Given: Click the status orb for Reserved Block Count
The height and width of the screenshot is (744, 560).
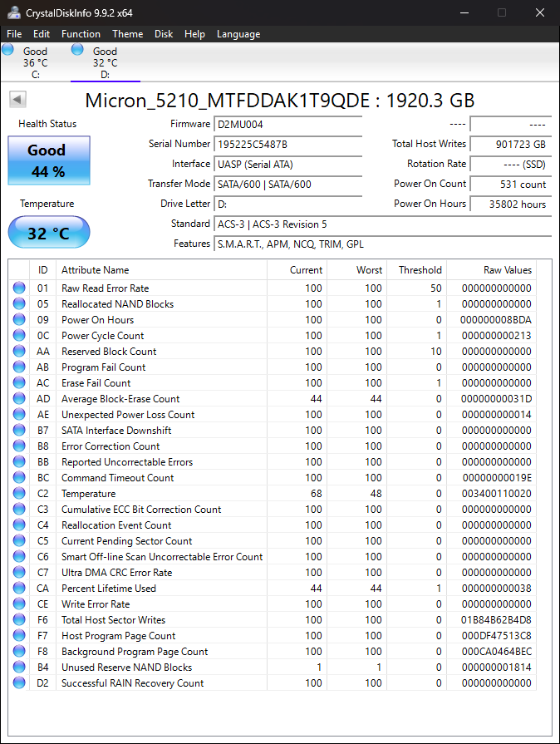Looking at the screenshot, I should [x=19, y=351].
